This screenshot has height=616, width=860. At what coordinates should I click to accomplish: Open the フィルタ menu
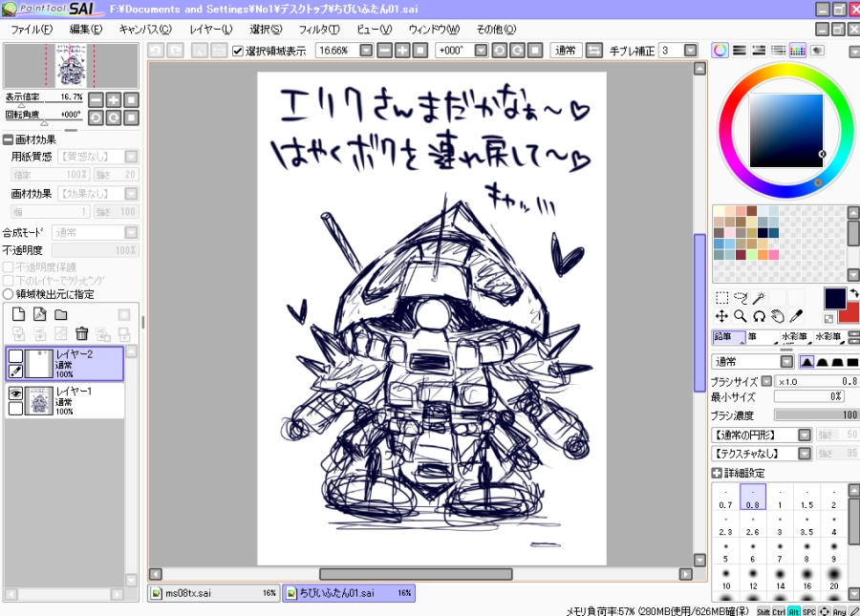tap(319, 29)
